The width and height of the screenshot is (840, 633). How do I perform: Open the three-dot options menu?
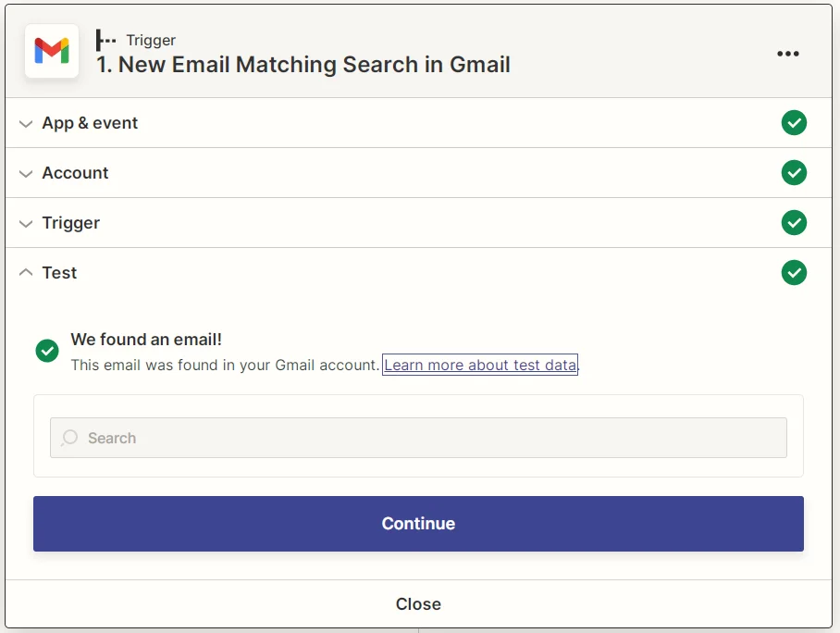point(788,53)
